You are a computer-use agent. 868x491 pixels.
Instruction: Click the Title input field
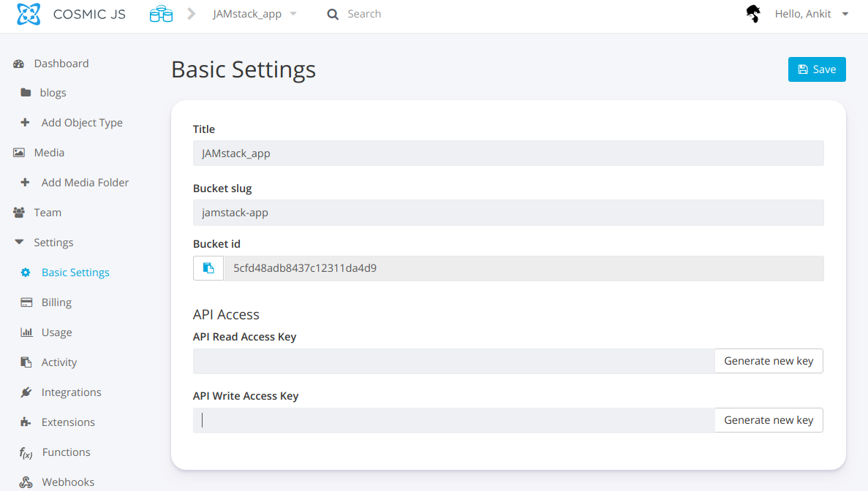pos(508,153)
